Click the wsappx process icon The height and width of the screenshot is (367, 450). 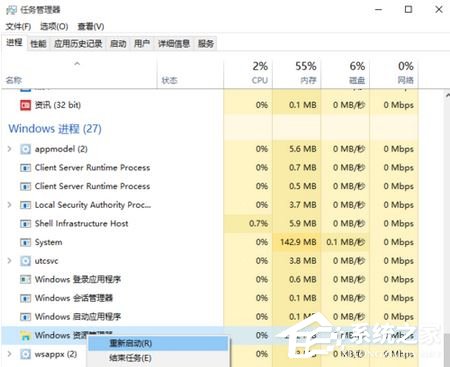[x=26, y=354]
